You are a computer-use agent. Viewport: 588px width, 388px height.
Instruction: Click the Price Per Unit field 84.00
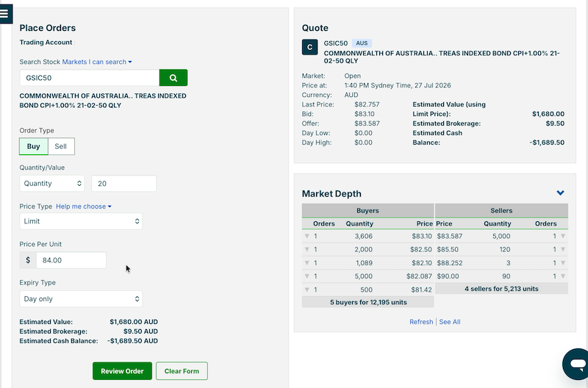[71, 260]
